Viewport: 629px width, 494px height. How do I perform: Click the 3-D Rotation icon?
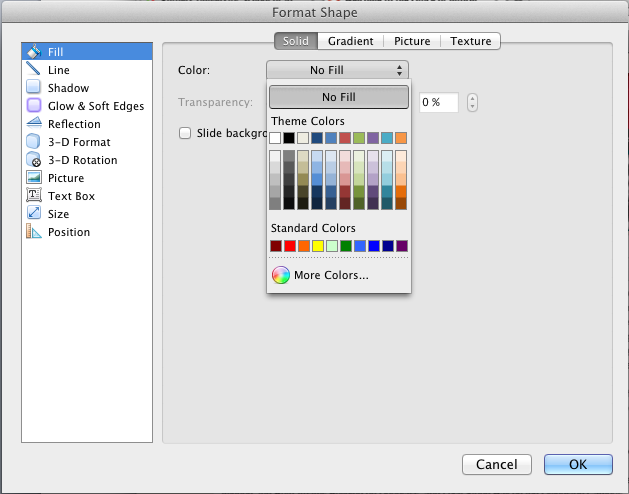tap(34, 159)
